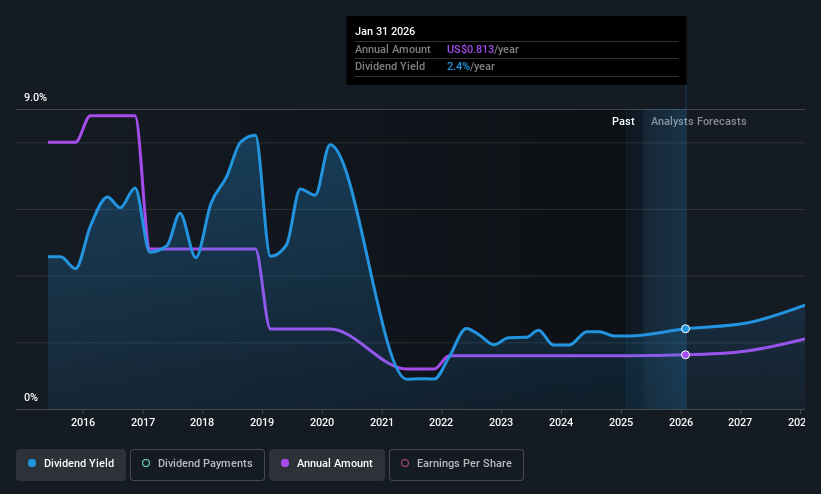Screen dimensions: 821x494
Task: Toggle the Annual Amount legend button
Action: tap(327, 465)
